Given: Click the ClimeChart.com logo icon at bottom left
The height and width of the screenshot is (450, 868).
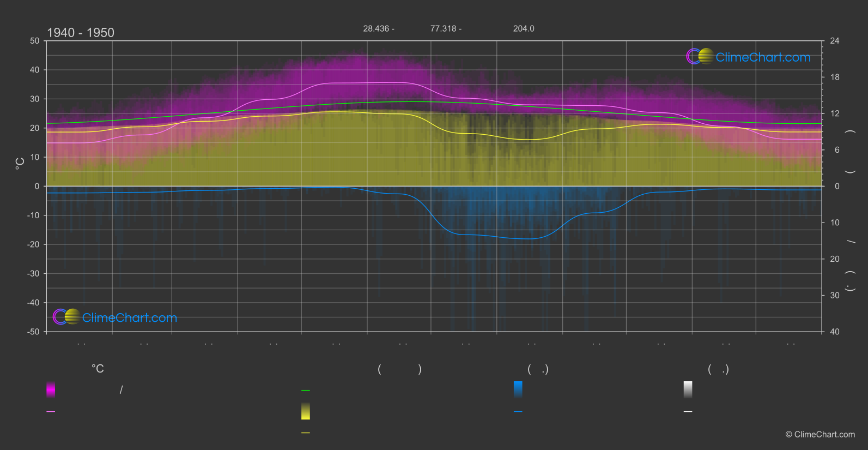Looking at the screenshot, I should (66, 317).
